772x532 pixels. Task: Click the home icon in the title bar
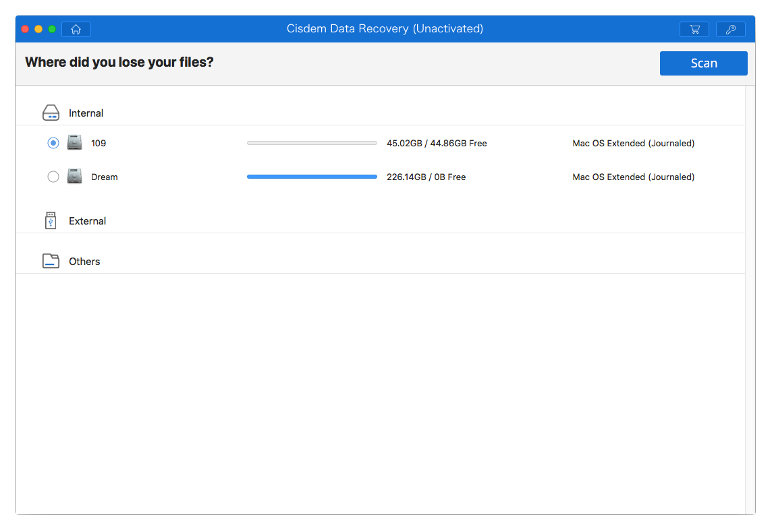pos(76,29)
